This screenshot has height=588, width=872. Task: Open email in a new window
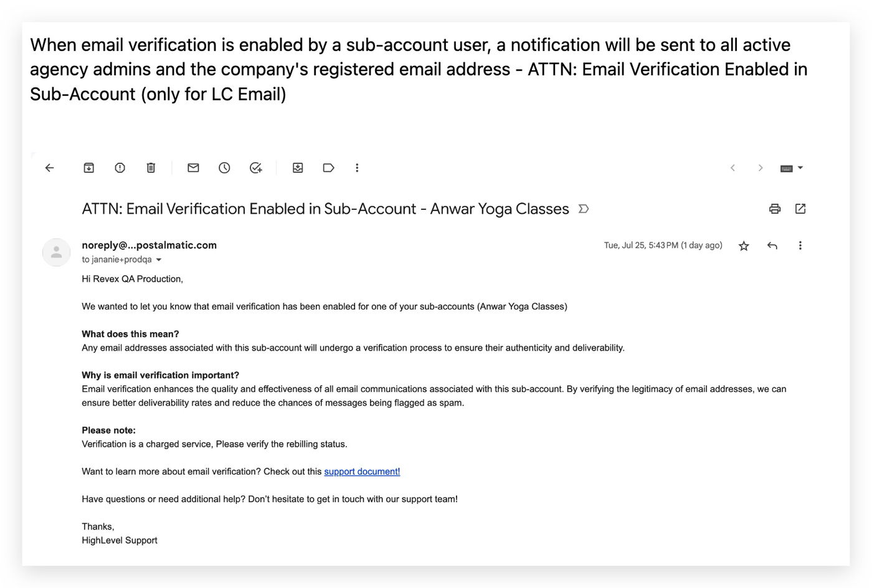[800, 209]
